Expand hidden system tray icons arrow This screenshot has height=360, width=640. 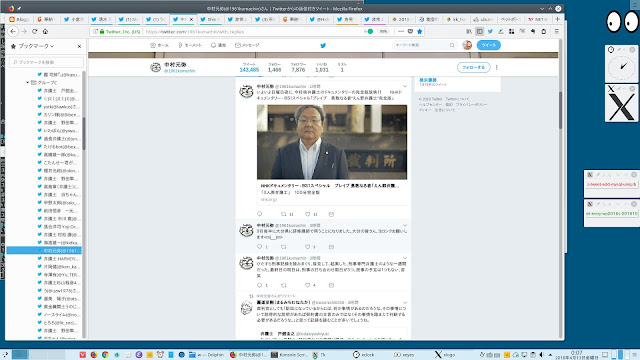click(x=550, y=355)
